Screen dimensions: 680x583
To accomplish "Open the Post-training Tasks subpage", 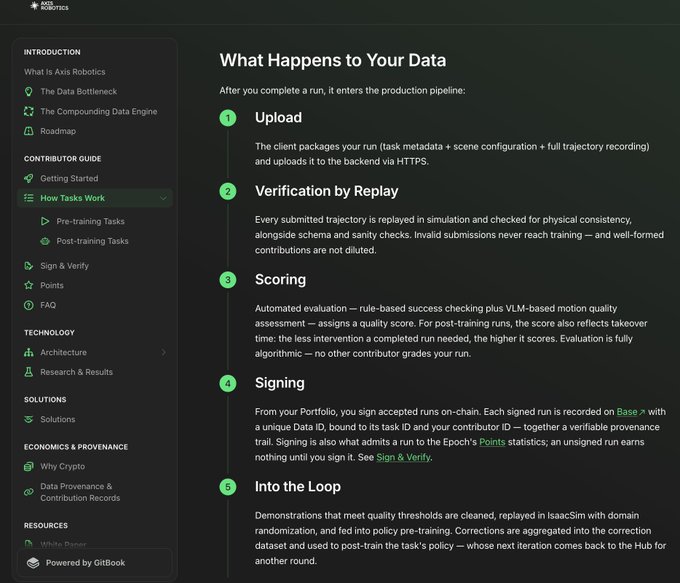I will pos(92,241).
